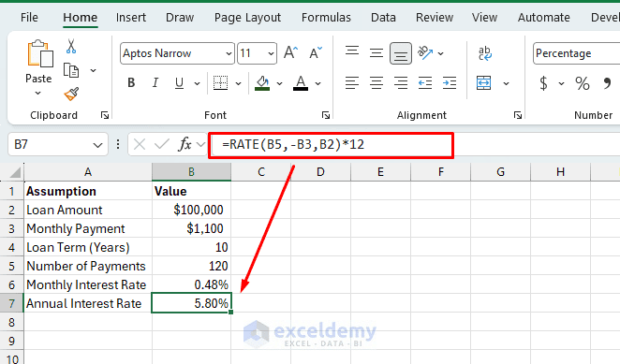This screenshot has width=620, height=364.
Task: Open underline style dropdown arrow
Action: (x=197, y=83)
